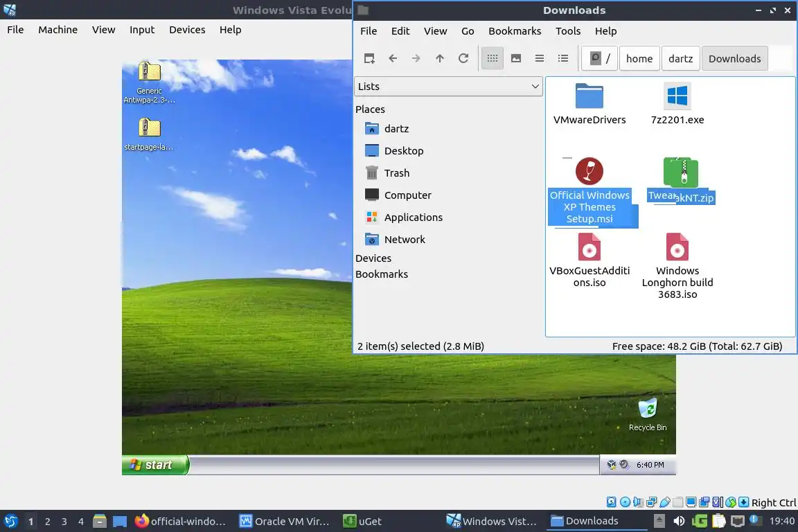Open the View menu in Downloads window

[x=435, y=31]
